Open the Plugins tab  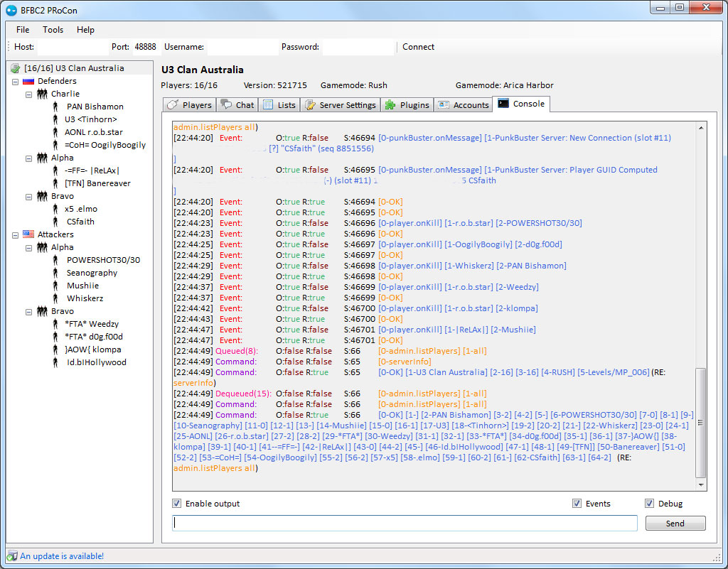(x=407, y=105)
